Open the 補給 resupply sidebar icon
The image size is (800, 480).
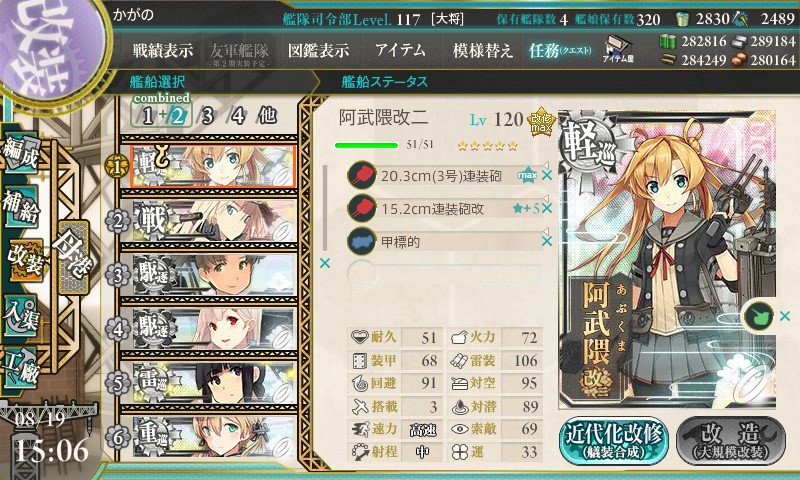pos(21,205)
